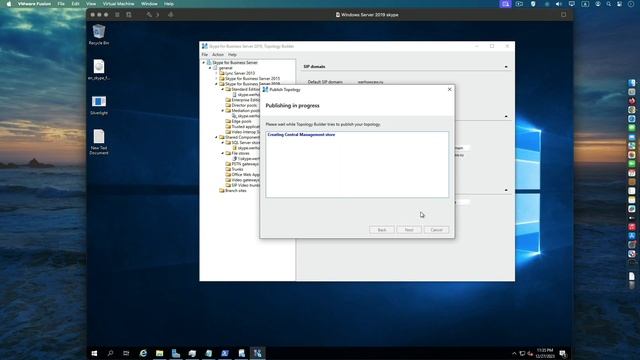Select the New Text Document desktop icon
The image size is (640, 360).
(x=99, y=142)
